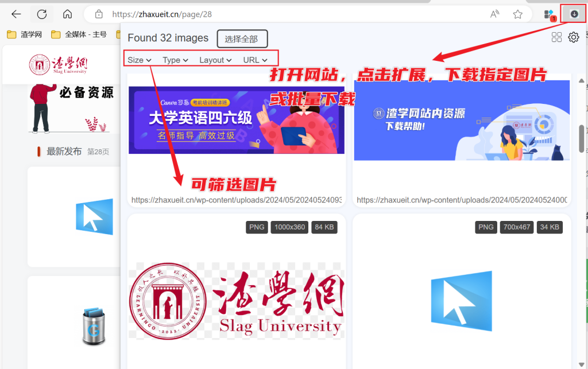Click the 选择全部 select-all button

coord(242,38)
